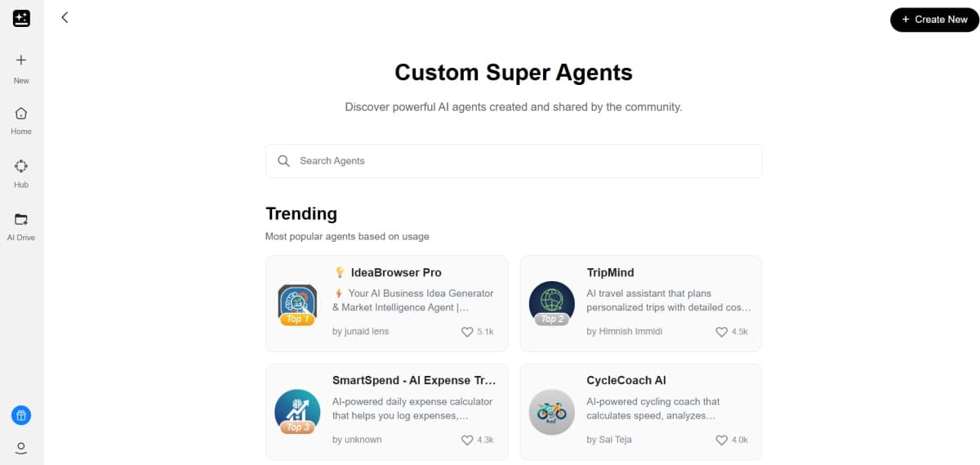Open AI Drive from sidebar
Viewport: 980px width, 465px height.
21,225
